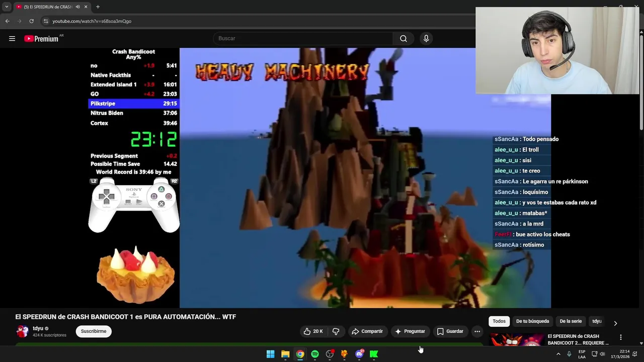
Task: Select the De tu búsqueda chip
Action: click(532, 321)
